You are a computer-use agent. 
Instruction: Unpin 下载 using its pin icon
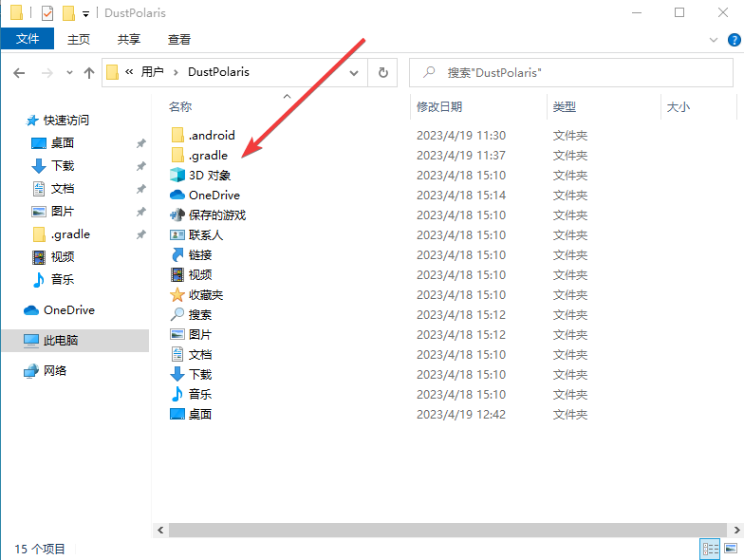[x=140, y=166]
